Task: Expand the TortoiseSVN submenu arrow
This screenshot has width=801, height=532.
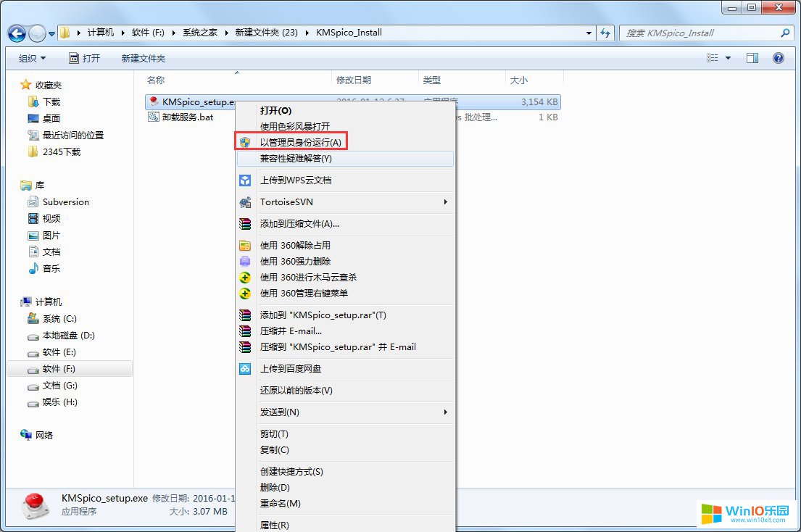Action: [x=446, y=201]
